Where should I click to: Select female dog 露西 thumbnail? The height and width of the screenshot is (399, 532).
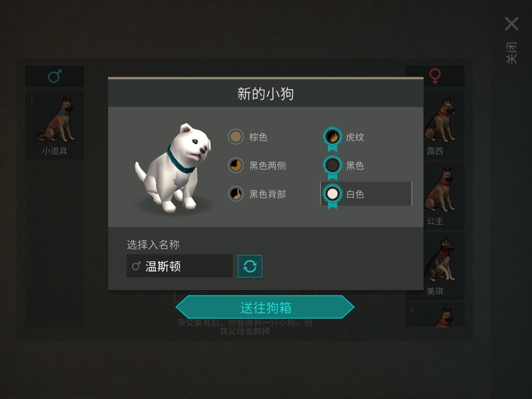point(444,126)
